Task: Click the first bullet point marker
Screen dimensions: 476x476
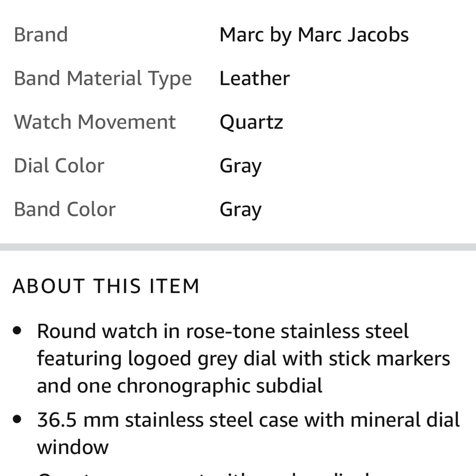Action: tap(17, 330)
